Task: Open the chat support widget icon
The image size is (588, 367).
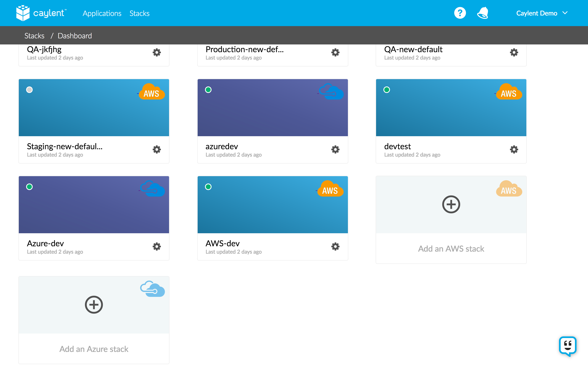Action: [x=568, y=346]
